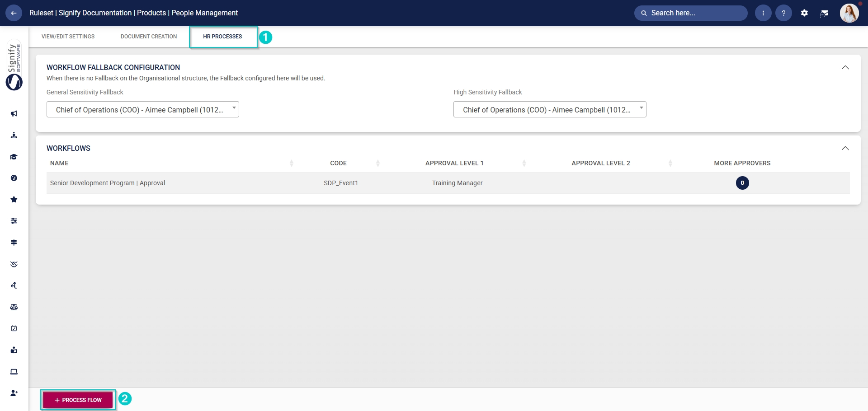Open the balance scale sidebar icon
868x411 pixels.
click(x=14, y=307)
